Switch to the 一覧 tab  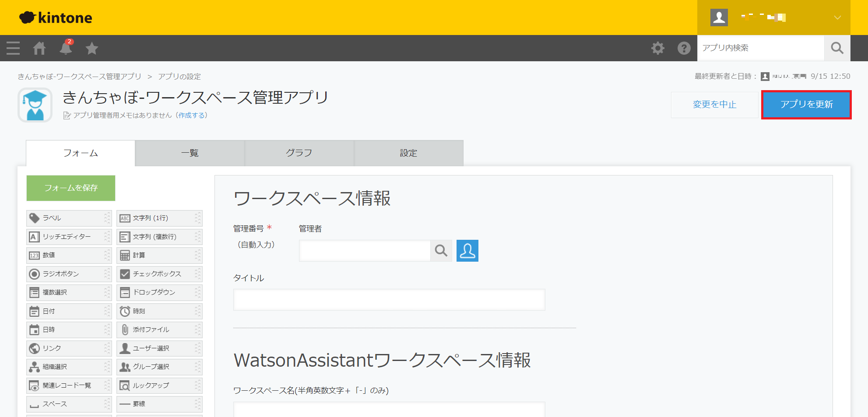[x=190, y=153]
